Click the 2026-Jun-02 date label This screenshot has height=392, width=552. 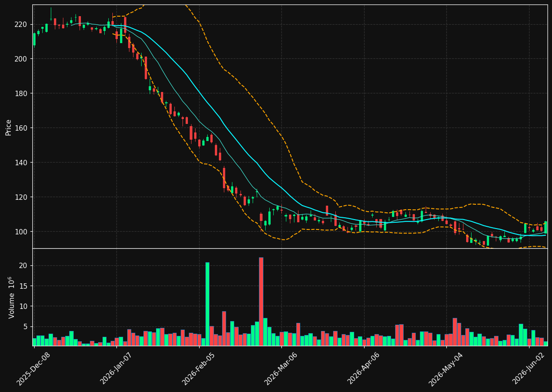(530, 369)
